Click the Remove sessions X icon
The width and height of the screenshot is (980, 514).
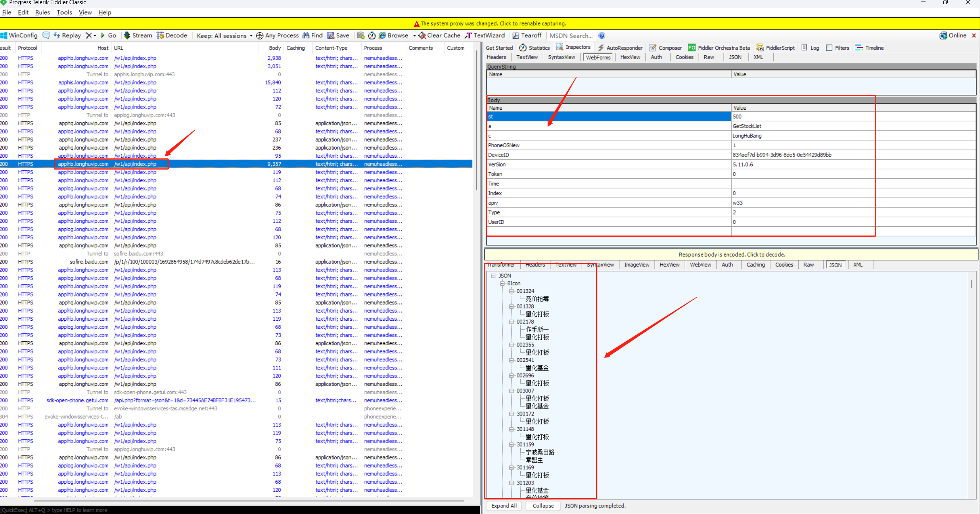pyautogui.click(x=89, y=35)
